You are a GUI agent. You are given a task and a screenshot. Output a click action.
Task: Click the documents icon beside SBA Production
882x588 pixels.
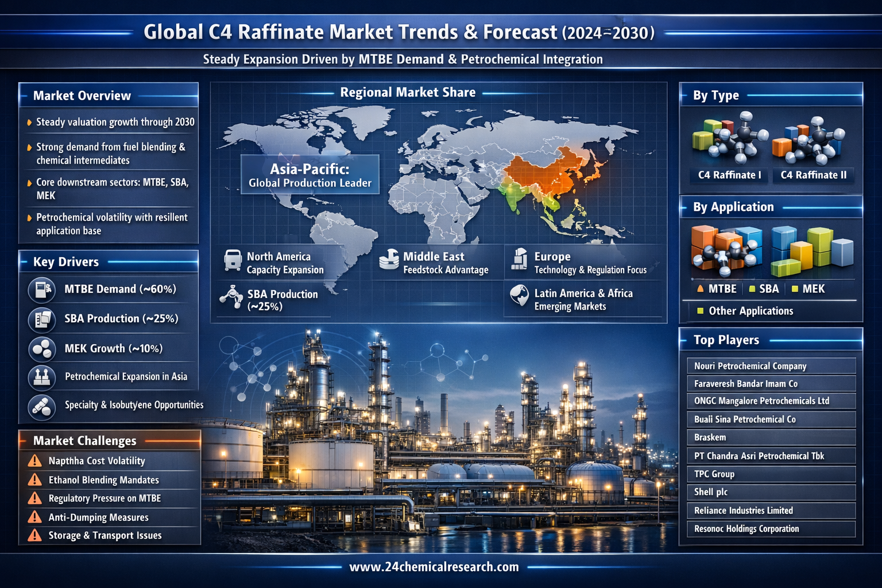point(42,319)
